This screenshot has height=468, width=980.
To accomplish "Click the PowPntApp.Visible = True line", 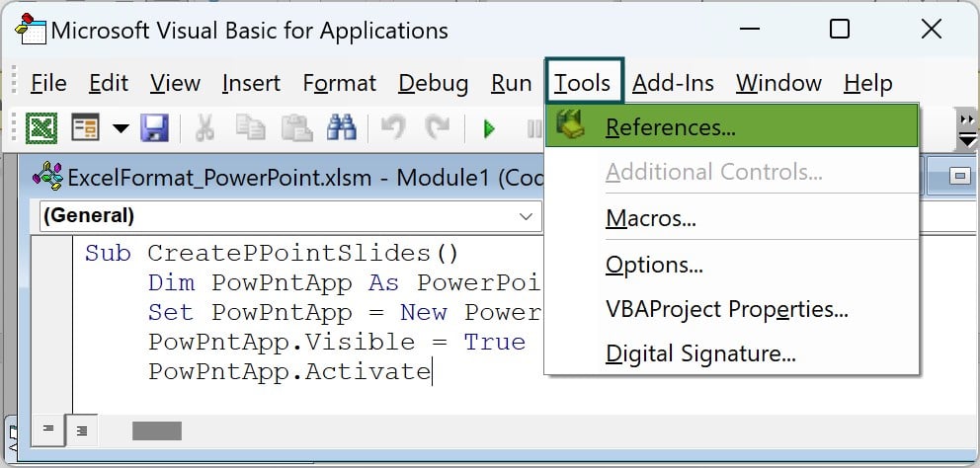I will (337, 342).
